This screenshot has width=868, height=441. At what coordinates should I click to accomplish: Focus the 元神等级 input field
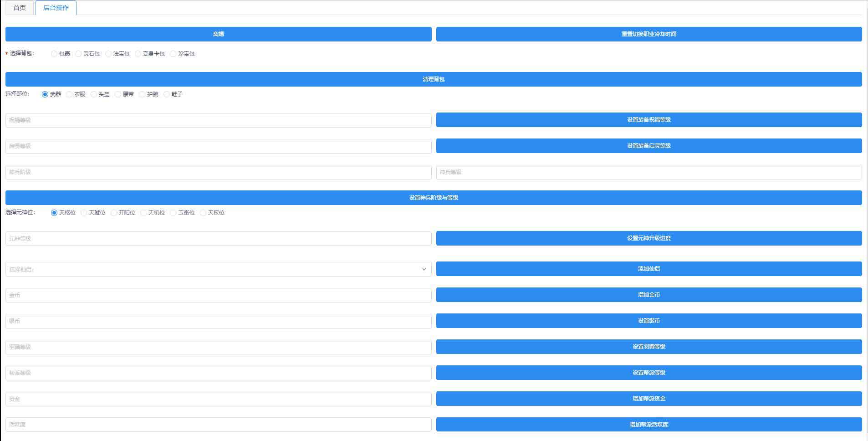(219, 239)
